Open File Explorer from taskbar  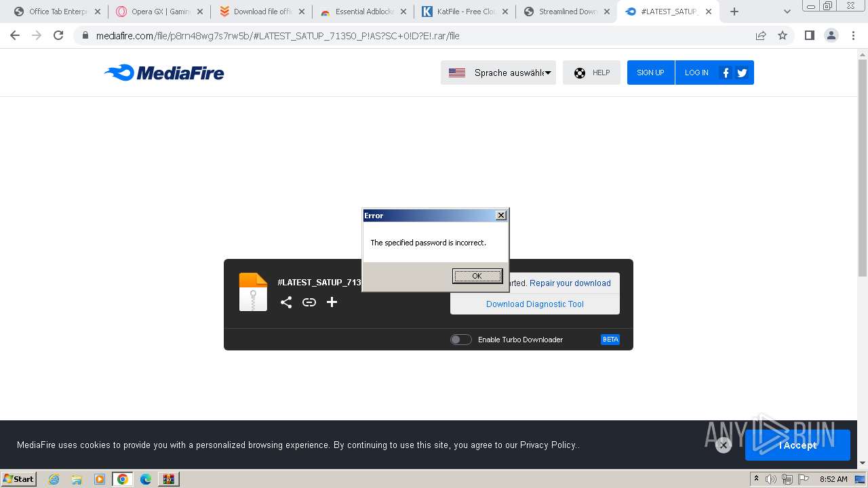[77, 479]
